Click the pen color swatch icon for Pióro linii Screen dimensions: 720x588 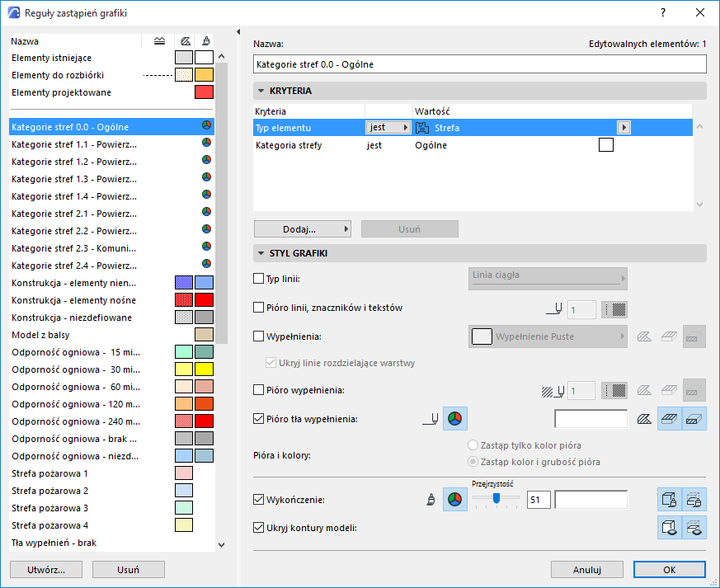point(614,310)
